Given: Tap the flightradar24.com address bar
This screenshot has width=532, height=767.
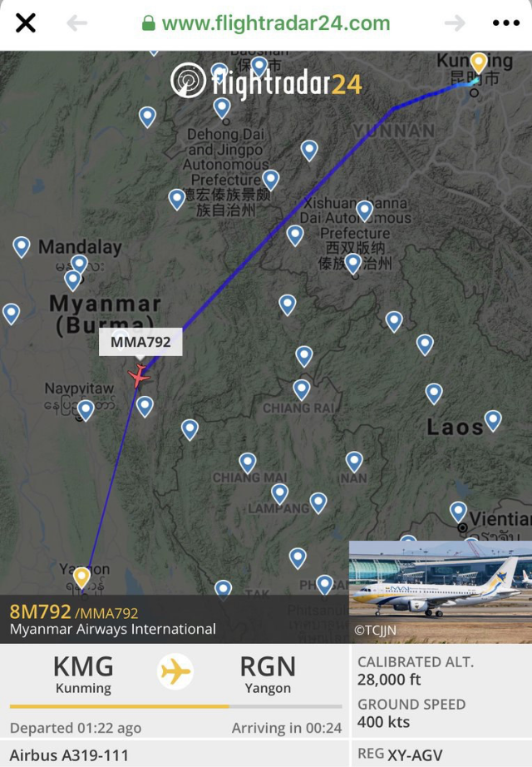Looking at the screenshot, I should click(266, 23).
